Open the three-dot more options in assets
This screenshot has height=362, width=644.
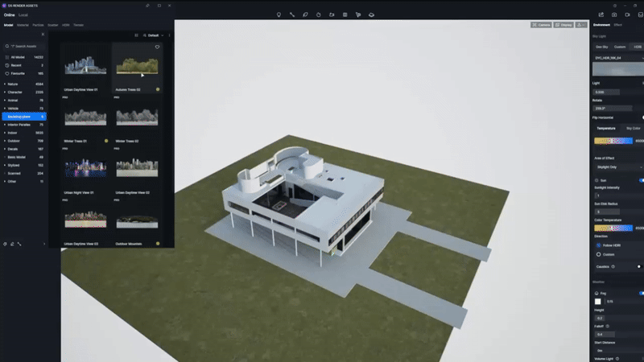pyautogui.click(x=169, y=35)
